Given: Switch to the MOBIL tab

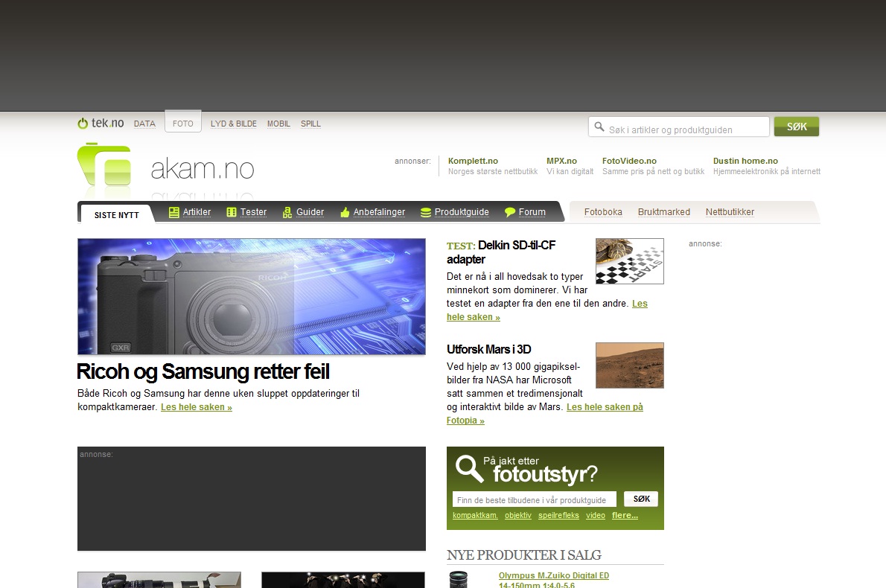Looking at the screenshot, I should point(278,124).
